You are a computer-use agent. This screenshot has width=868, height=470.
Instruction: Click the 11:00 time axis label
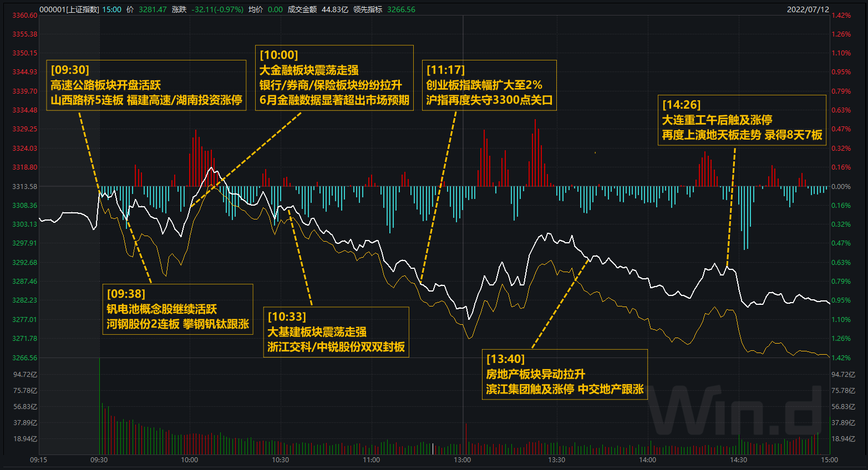point(371,460)
